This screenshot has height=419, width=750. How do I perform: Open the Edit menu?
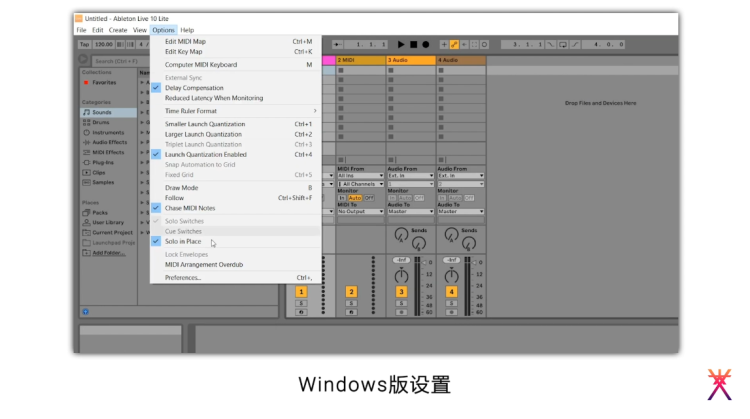click(98, 30)
